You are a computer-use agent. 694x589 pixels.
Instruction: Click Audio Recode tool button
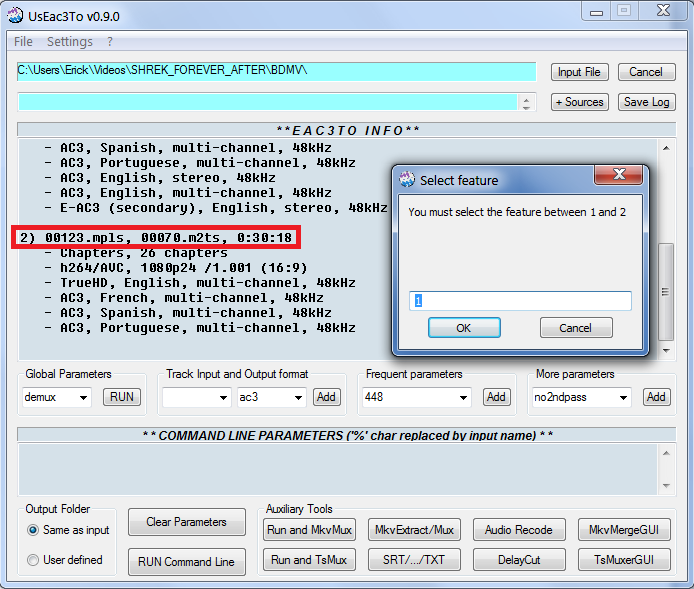coord(519,530)
